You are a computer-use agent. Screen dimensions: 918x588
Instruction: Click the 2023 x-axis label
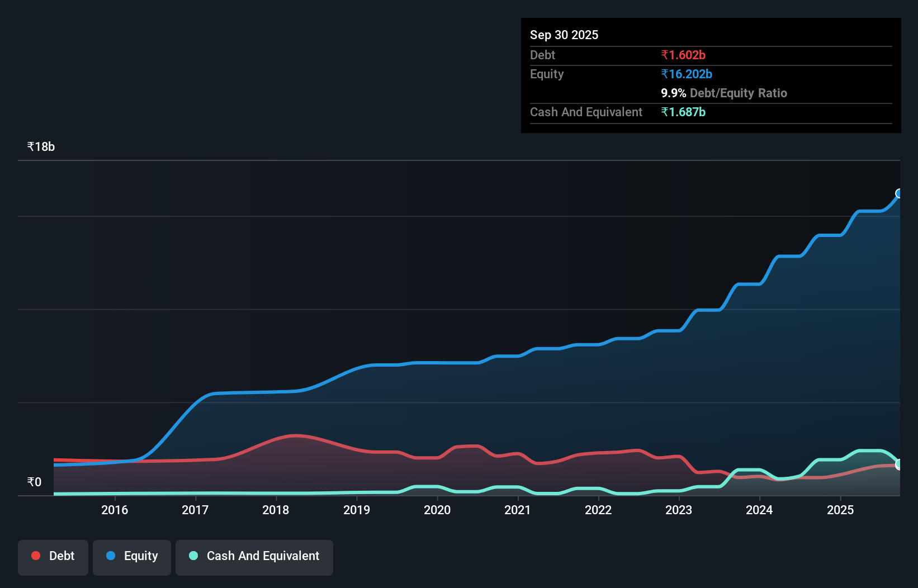point(679,510)
